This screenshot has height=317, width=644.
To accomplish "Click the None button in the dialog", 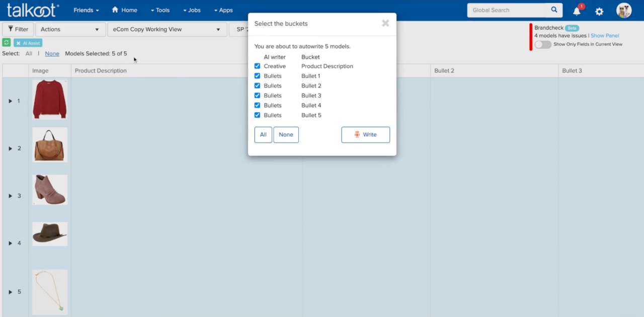I will pyautogui.click(x=286, y=134).
